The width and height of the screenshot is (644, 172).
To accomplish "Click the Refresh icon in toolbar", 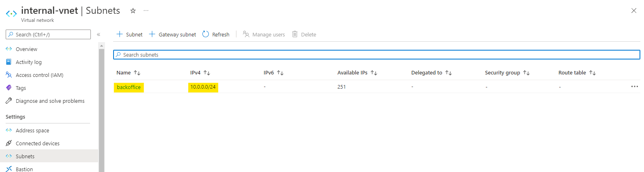I will 206,34.
